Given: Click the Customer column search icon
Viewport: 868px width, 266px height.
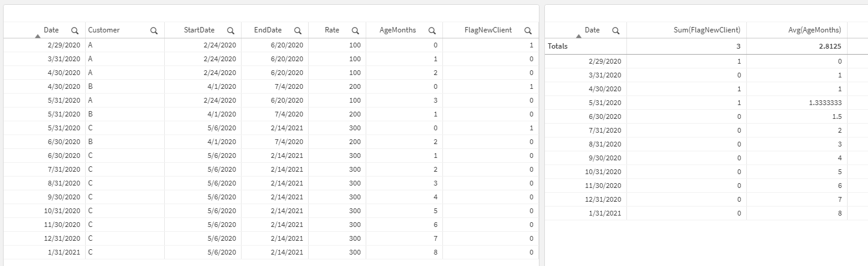Looking at the screenshot, I should pyautogui.click(x=154, y=30).
